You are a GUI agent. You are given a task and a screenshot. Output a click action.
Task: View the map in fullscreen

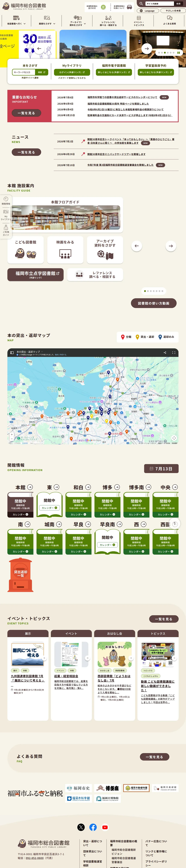tap(174, 352)
